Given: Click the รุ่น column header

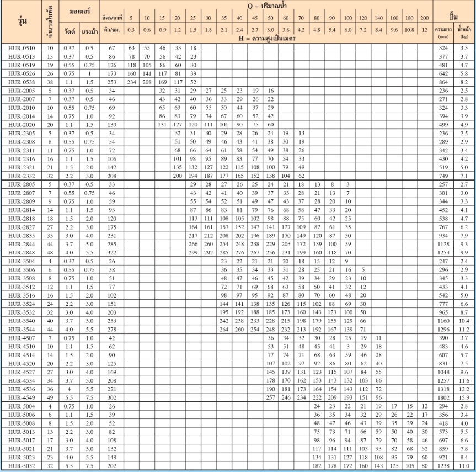Looking at the screenshot, I should click(x=22, y=20).
